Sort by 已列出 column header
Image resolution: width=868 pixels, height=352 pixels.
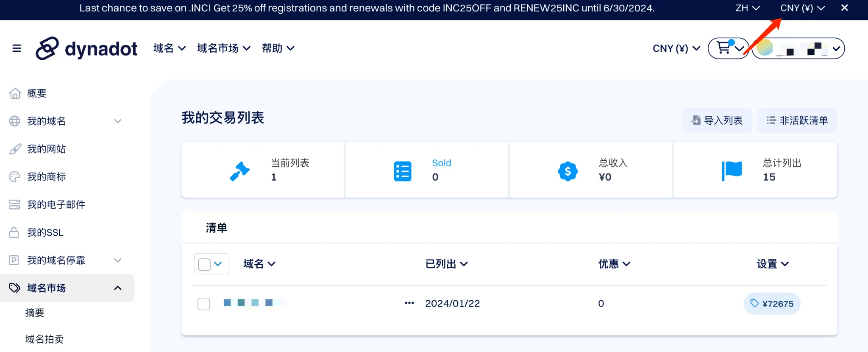[x=446, y=264]
